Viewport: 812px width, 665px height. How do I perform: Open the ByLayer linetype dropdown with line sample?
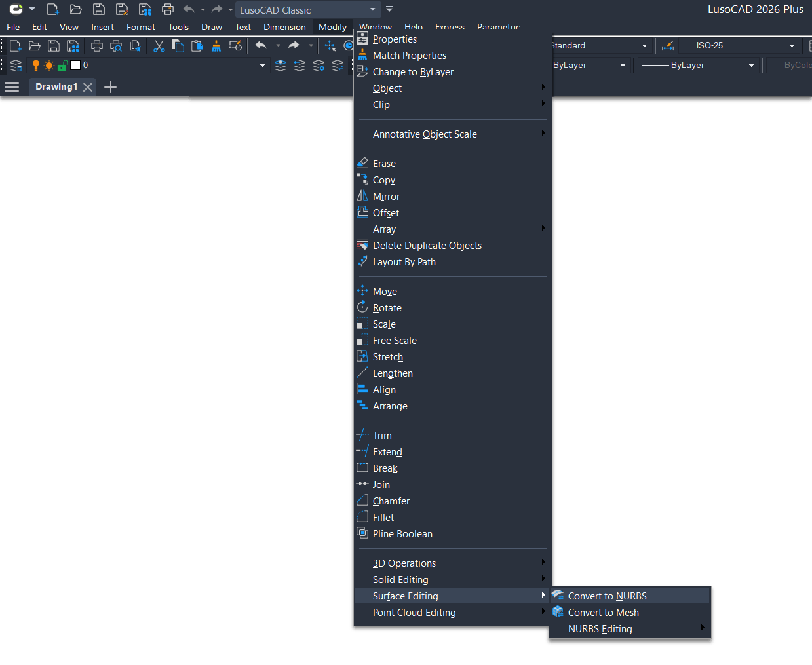(x=697, y=66)
